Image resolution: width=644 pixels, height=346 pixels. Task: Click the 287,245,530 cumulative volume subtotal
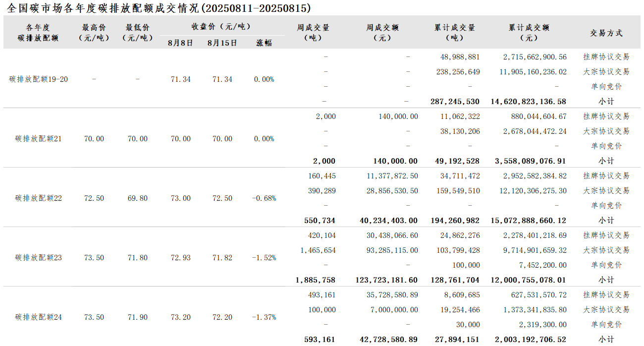[x=455, y=102]
